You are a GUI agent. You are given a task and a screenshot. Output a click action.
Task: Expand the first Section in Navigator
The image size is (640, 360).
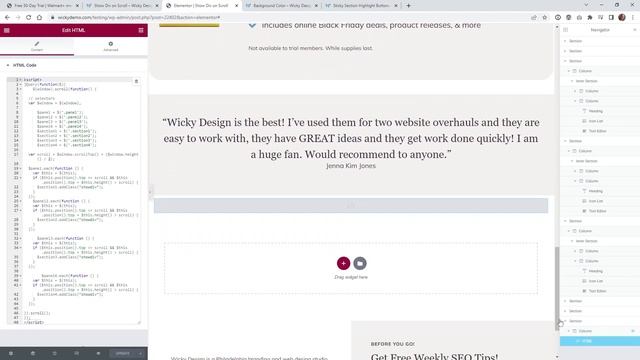(565, 41)
